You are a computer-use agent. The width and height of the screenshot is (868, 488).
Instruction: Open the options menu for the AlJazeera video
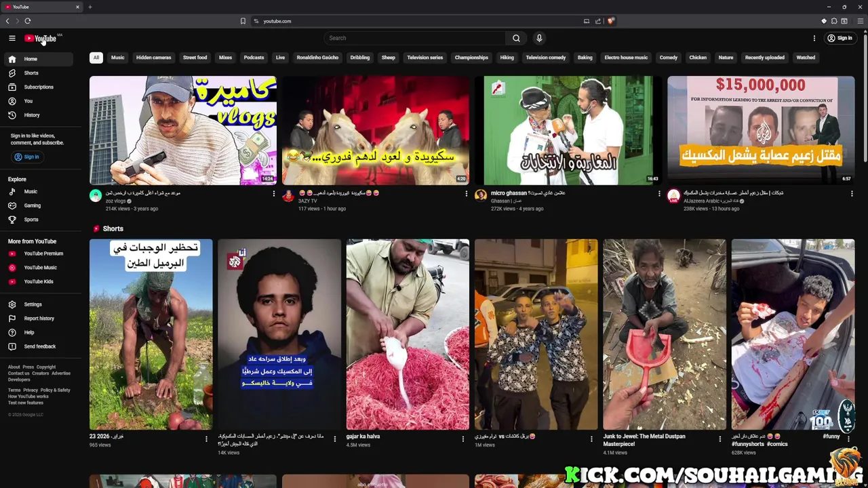(852, 194)
